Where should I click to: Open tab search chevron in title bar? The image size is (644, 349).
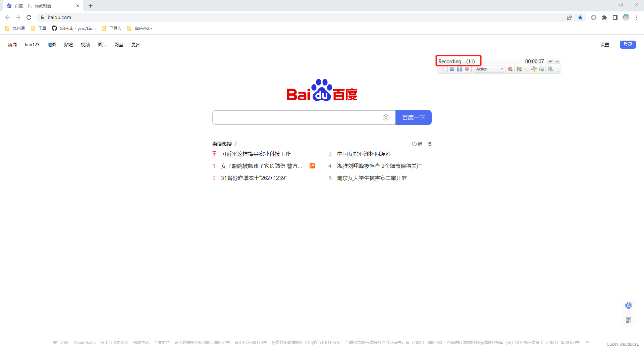[x=590, y=5]
